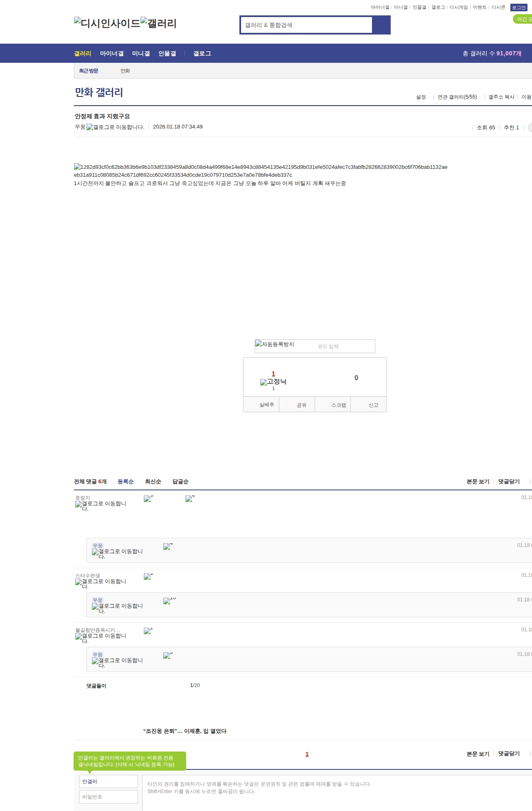Open nickname 불길함만증폭시키... in comments
The height and width of the screenshot is (811, 532).
click(x=97, y=630)
